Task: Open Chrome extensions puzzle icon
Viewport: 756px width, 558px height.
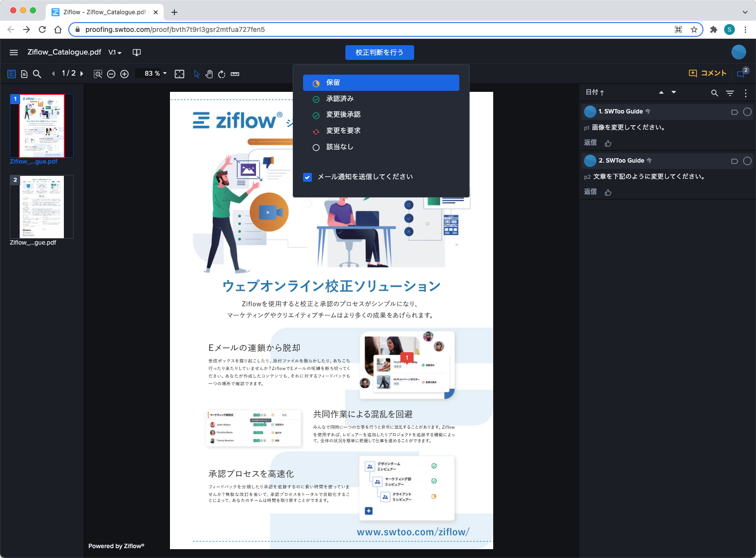Action: point(714,29)
